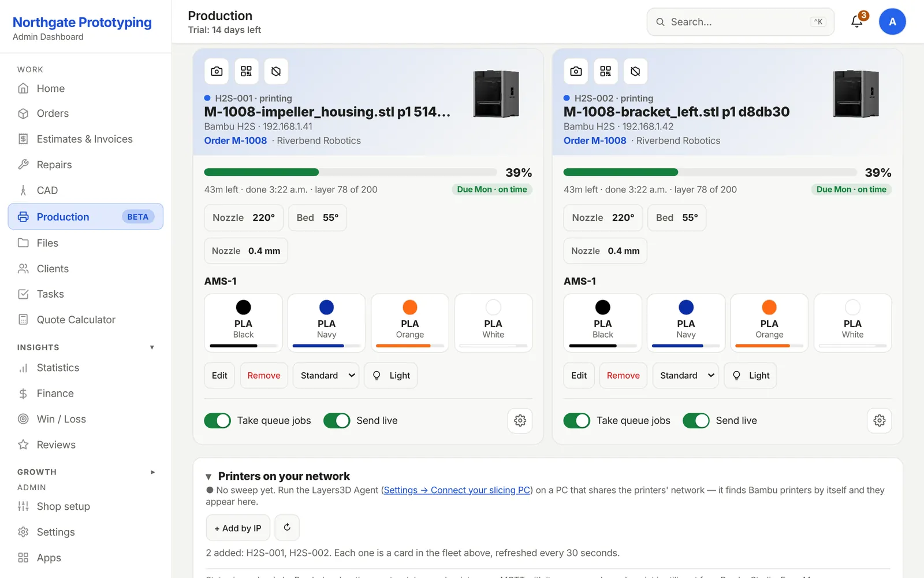
Task: Follow Order M-1008 link on H2S-001
Action: coord(236,140)
